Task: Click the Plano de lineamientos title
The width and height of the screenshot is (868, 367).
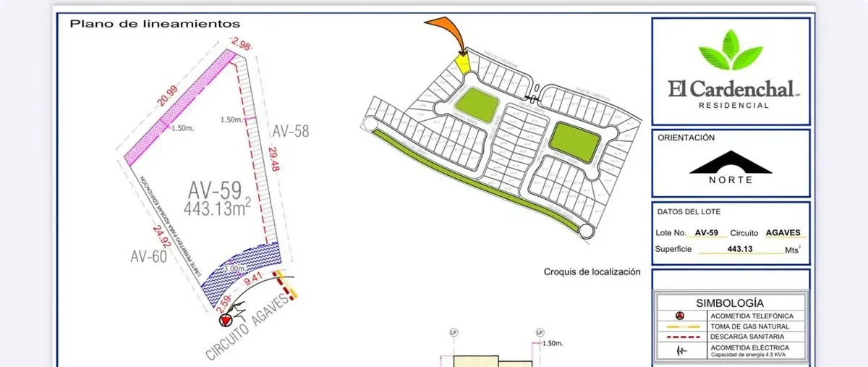Action: tap(155, 24)
